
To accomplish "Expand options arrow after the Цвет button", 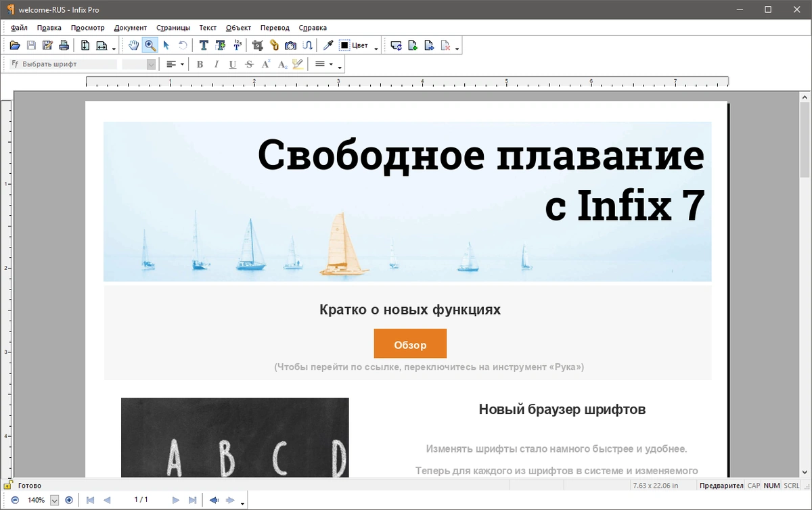I will point(376,48).
